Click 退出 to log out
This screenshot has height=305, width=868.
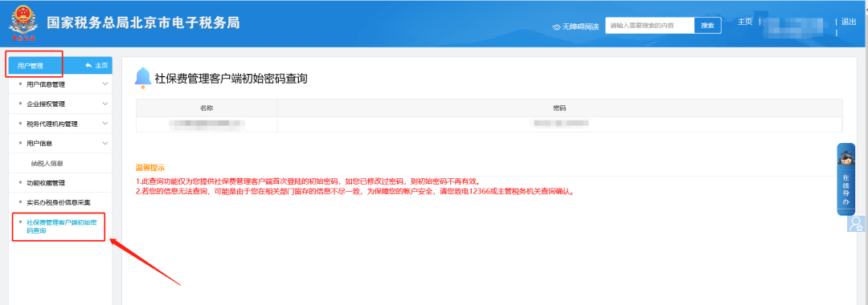tap(849, 22)
